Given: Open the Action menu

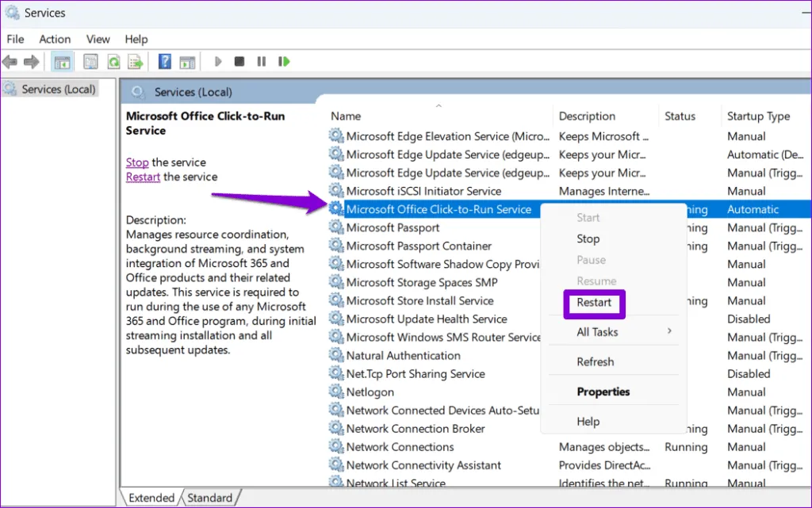Looking at the screenshot, I should (55, 39).
